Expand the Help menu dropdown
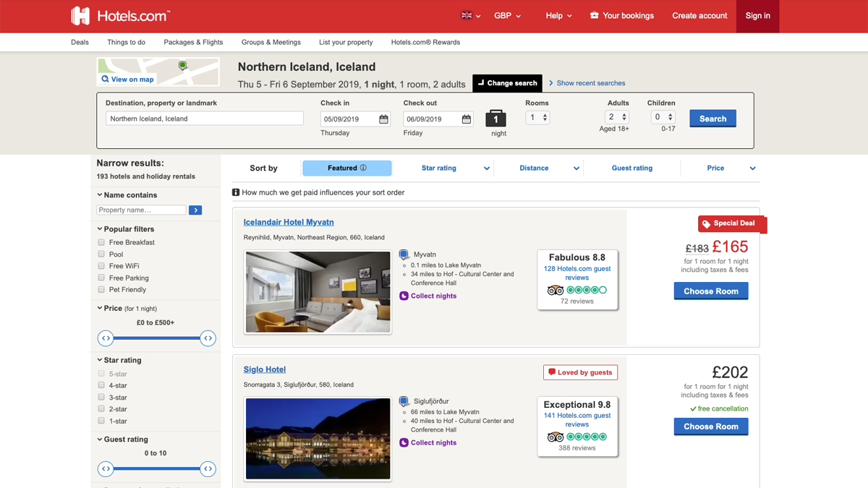The height and width of the screenshot is (488, 868). [558, 15]
